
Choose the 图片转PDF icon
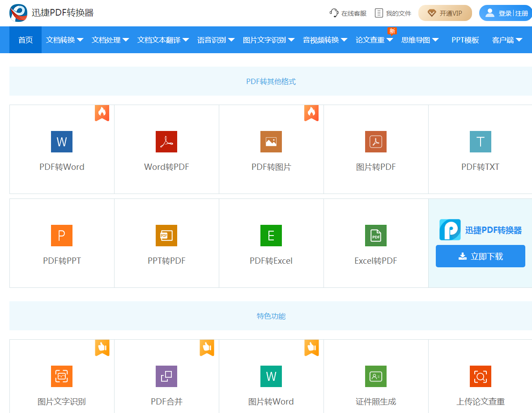(x=376, y=142)
